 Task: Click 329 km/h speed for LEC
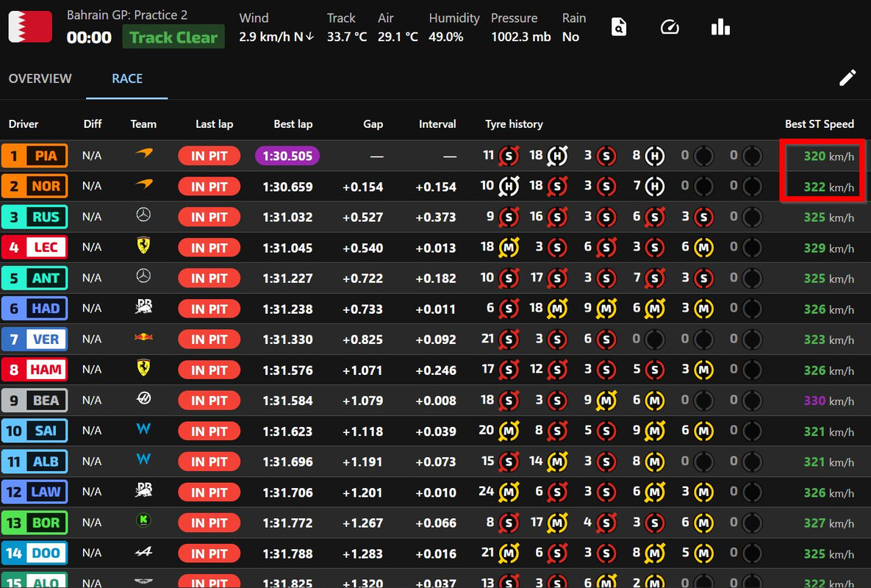click(829, 248)
